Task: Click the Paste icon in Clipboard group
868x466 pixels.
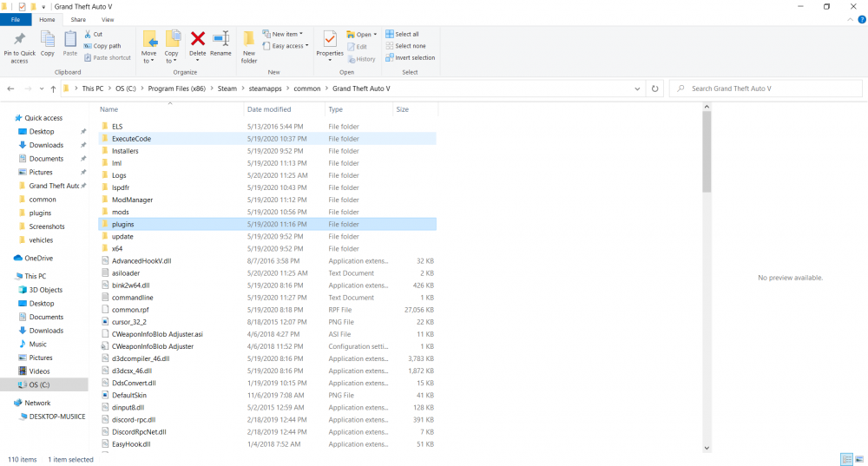Action: pyautogui.click(x=69, y=44)
